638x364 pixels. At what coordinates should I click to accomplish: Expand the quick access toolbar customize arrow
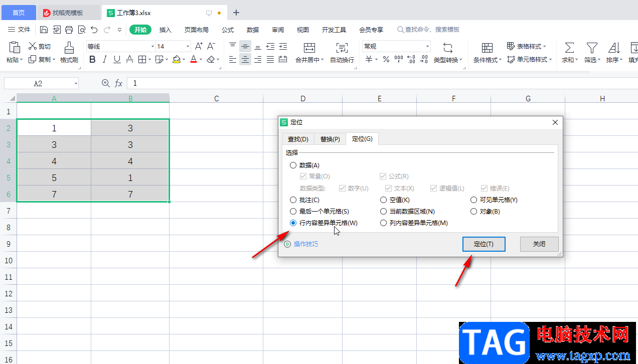pos(119,30)
